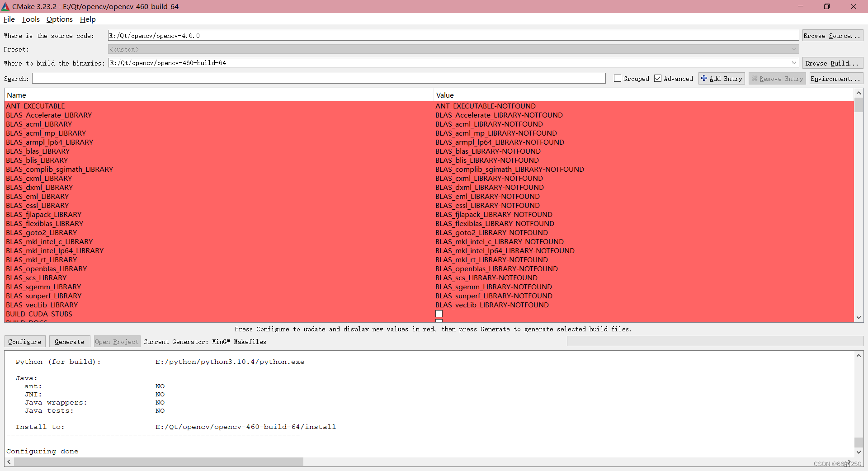
Task: Click the 'Current Generator: MinGW Makefiles' label
Action: click(205, 342)
